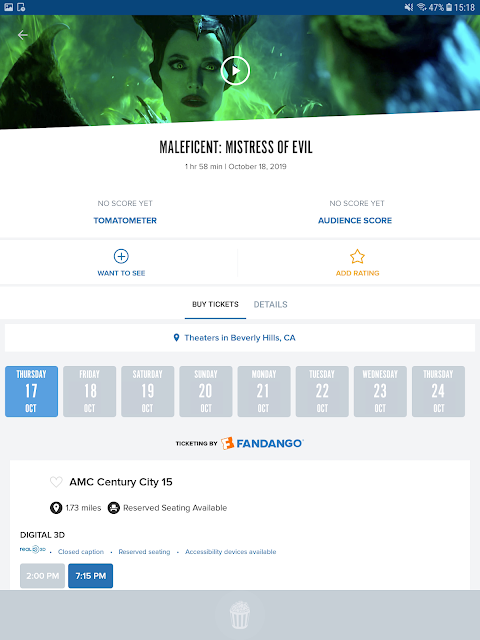Select Tuesday 22 Oct

322,391
